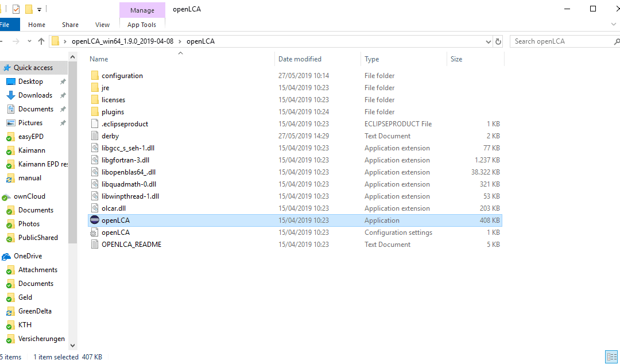The height and width of the screenshot is (364, 620).
Task: Unpin Downloads using its pin icon
Action: [63, 95]
